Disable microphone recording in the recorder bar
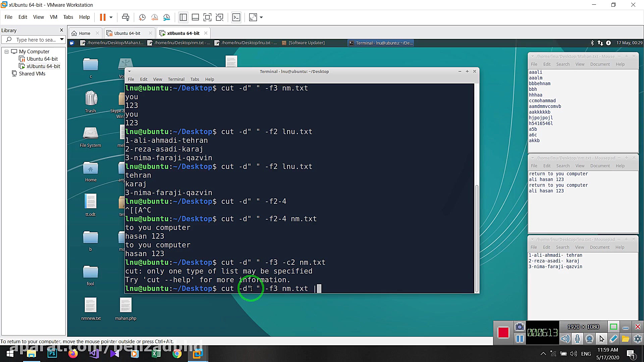Viewport: 644px width, 362px height. tap(578, 339)
